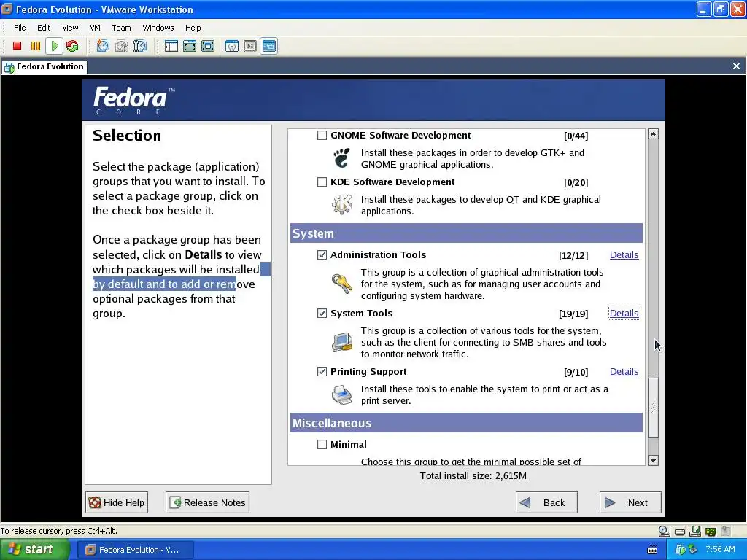Image resolution: width=747 pixels, height=560 pixels.
Task: Open the Team menu
Action: (x=121, y=28)
